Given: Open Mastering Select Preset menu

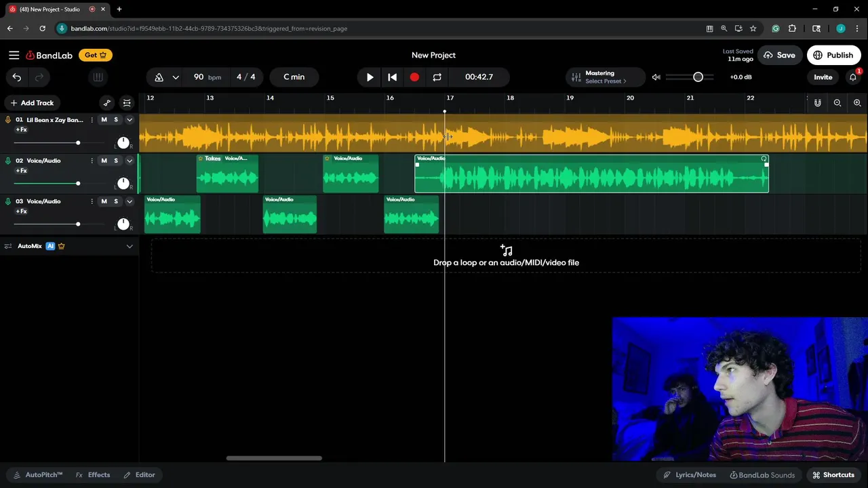Looking at the screenshot, I should coord(606,77).
